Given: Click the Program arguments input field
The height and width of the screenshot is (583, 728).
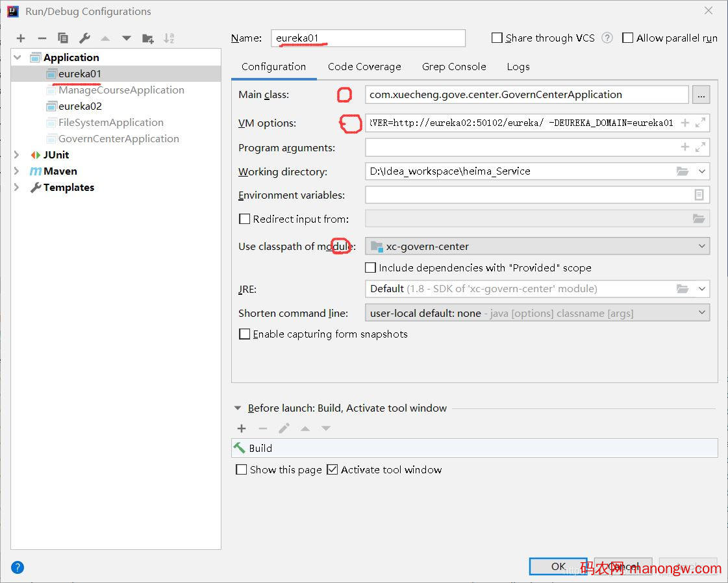Looking at the screenshot, I should 520,147.
